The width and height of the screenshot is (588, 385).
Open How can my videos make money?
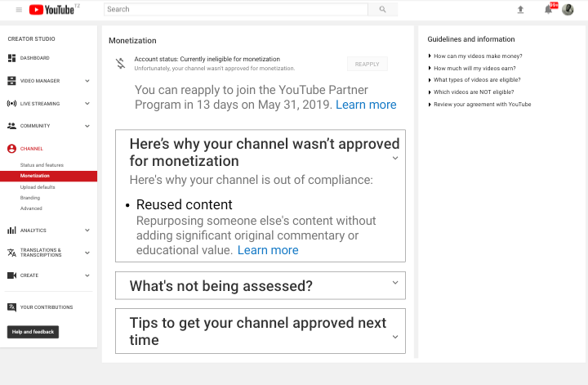pyautogui.click(x=478, y=56)
